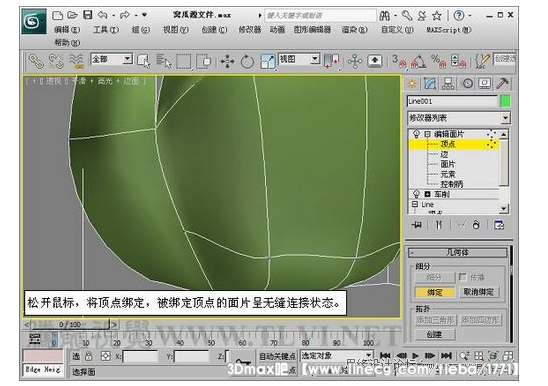Screen dimensions: 548x386
Task: Select the Link chain tool
Action: (x=36, y=61)
